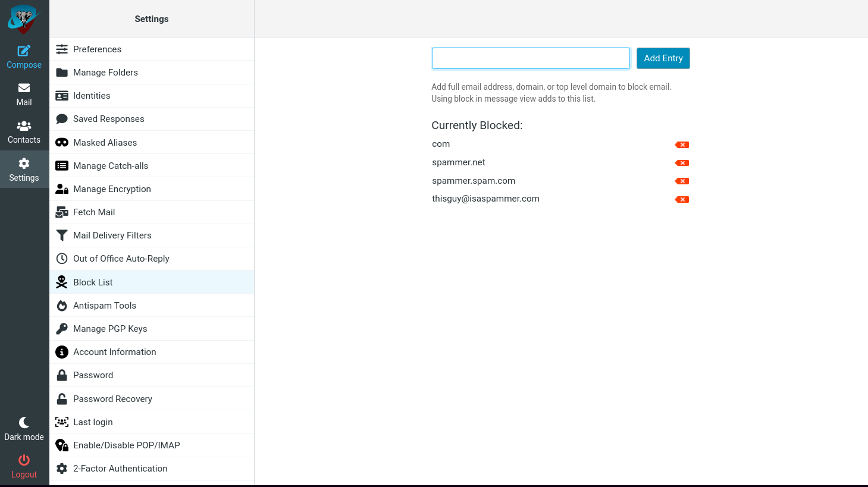Viewport: 868px width, 487px height.
Task: Open Last login label
Action: coord(93,422)
